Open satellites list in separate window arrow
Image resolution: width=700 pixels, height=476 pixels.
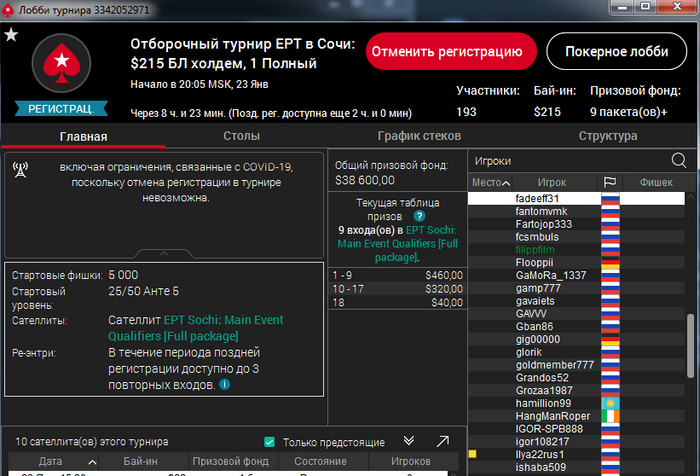click(x=442, y=441)
